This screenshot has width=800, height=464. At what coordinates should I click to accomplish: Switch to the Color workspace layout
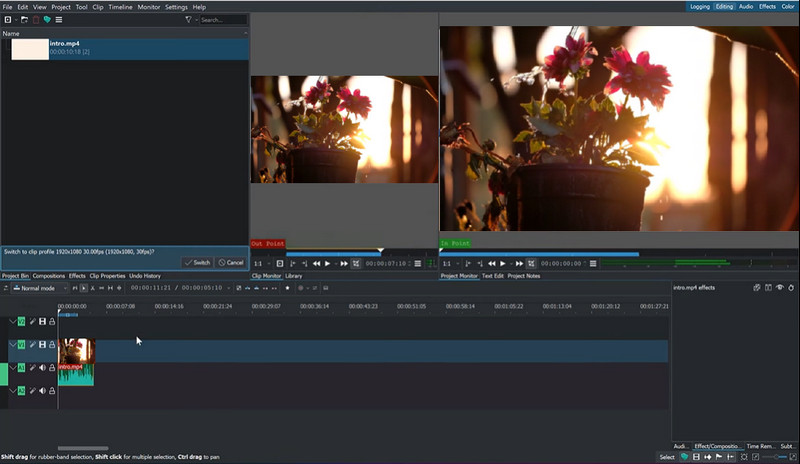click(788, 7)
